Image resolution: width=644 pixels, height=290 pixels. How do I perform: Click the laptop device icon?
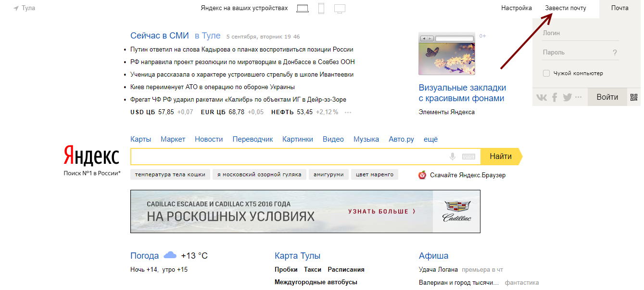[x=303, y=8]
